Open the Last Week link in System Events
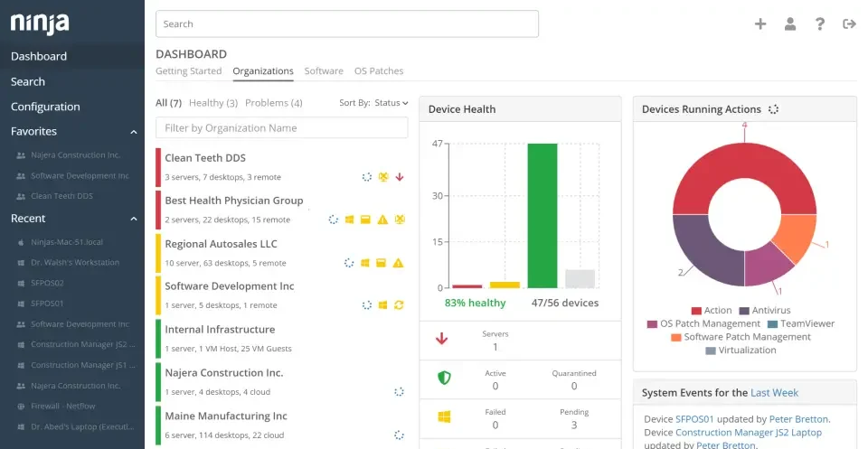The image size is (868, 449). tap(774, 393)
